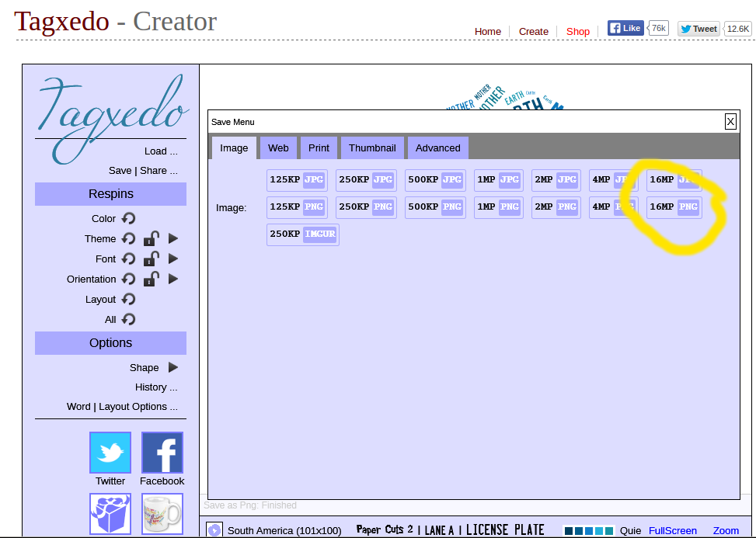Open the mug product icon
The height and width of the screenshot is (538, 756).
pyautogui.click(x=162, y=514)
